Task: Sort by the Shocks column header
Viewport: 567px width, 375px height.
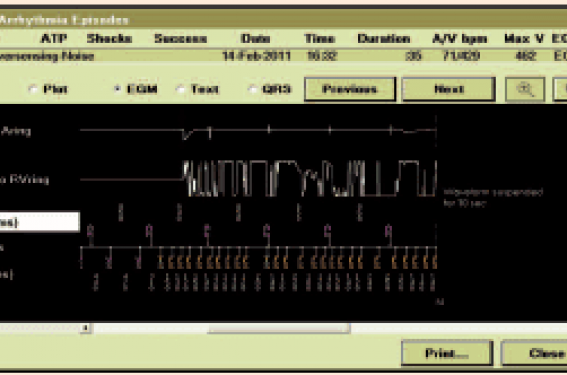Action: click(x=110, y=39)
